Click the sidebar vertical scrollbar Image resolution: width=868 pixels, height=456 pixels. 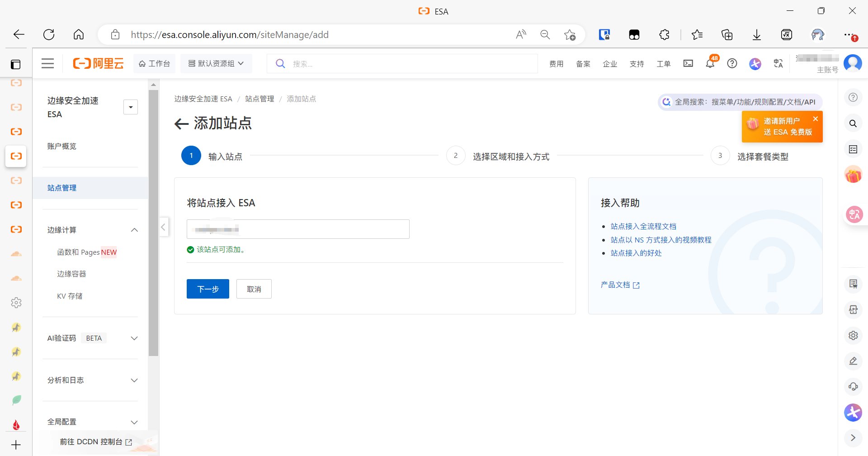(x=154, y=222)
